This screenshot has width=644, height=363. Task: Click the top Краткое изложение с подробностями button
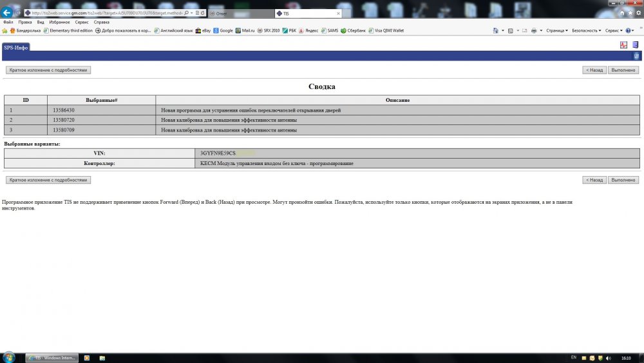(48, 70)
